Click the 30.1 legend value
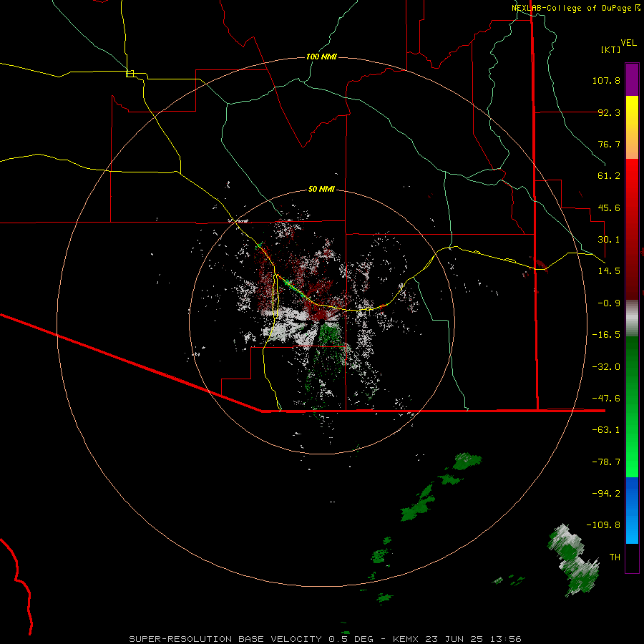644x644 pixels. (609, 240)
